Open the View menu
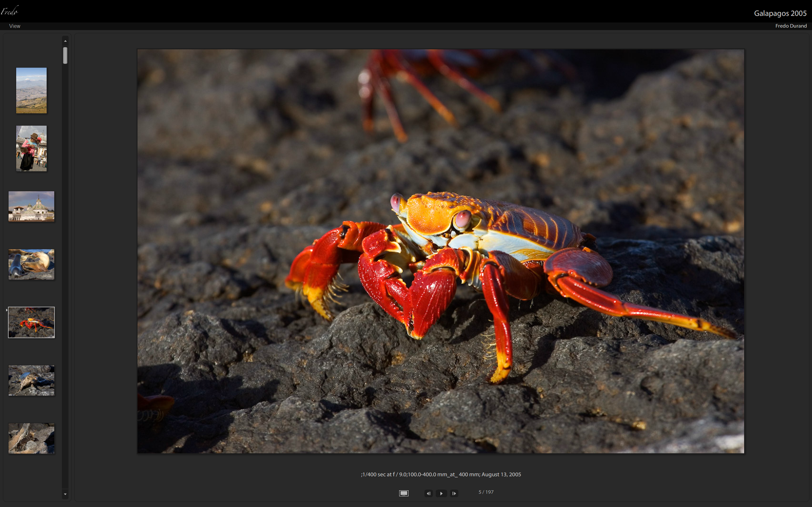The height and width of the screenshot is (507, 812). [15, 26]
